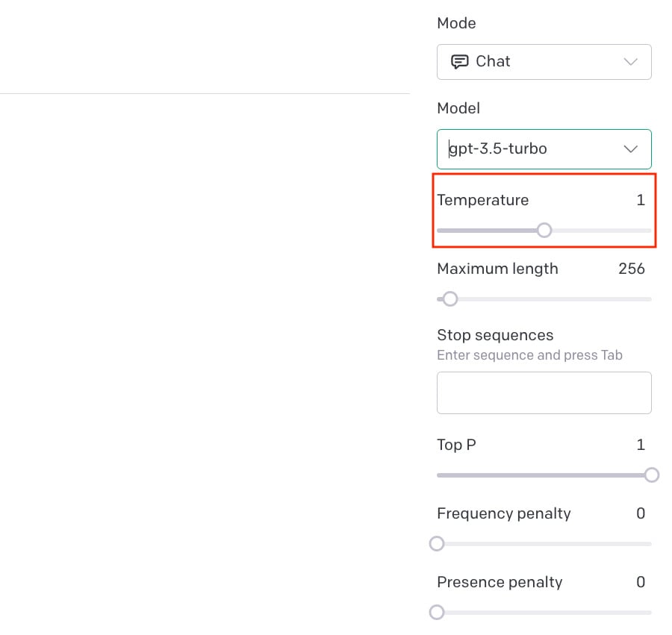672x635 pixels.
Task: Click the Frequency penalty value 0
Action: 641,513
